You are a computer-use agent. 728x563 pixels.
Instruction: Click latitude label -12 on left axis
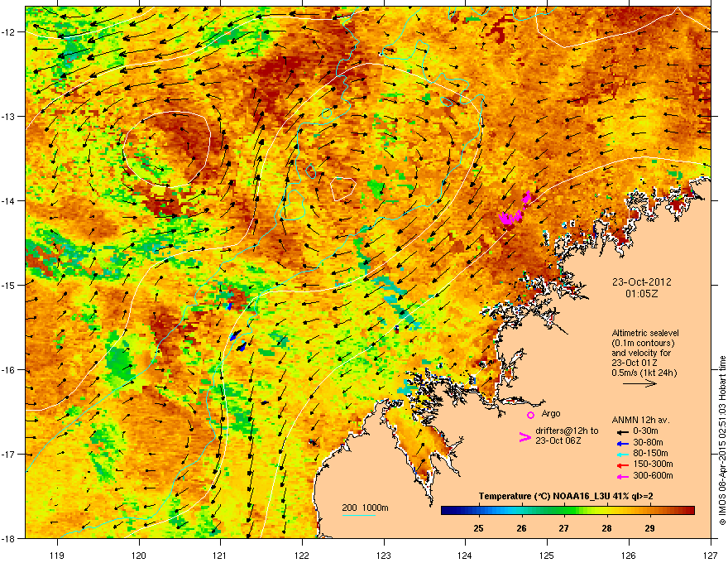pyautogui.click(x=9, y=32)
